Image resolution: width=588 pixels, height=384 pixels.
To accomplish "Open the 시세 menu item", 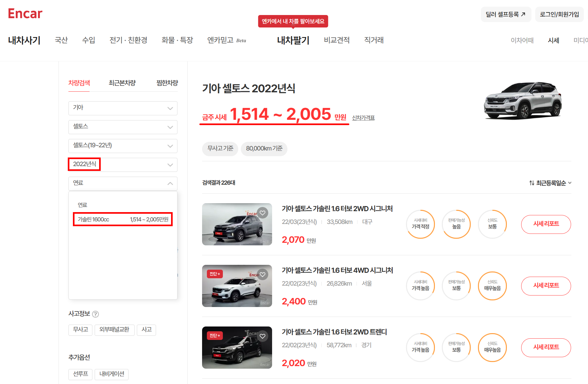I will click(553, 41).
